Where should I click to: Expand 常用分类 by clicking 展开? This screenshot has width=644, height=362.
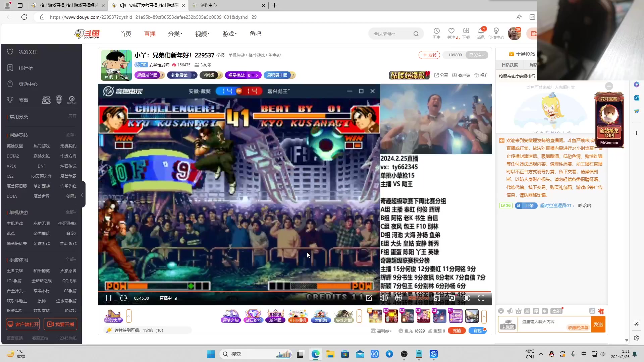(x=72, y=116)
